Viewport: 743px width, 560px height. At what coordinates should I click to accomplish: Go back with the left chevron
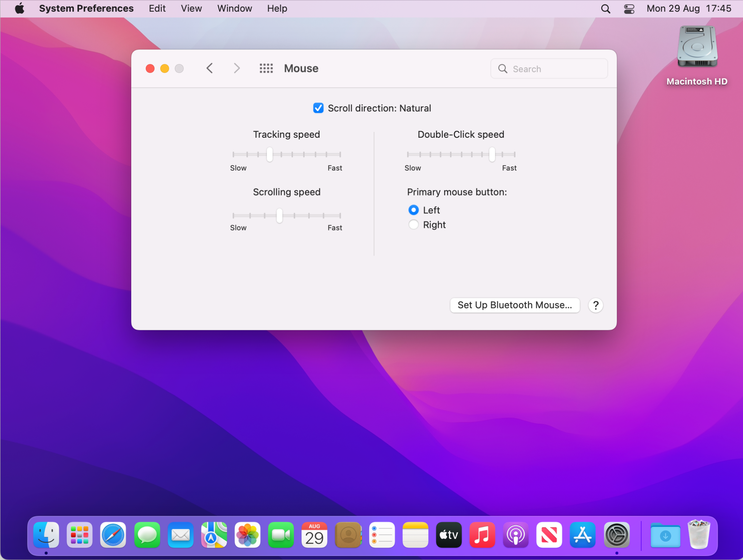click(210, 68)
